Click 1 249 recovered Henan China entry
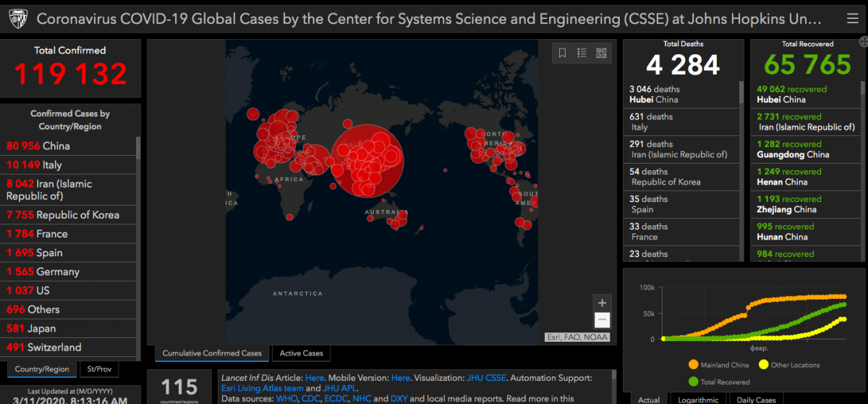This screenshot has height=404, width=868. pyautogui.click(x=806, y=177)
